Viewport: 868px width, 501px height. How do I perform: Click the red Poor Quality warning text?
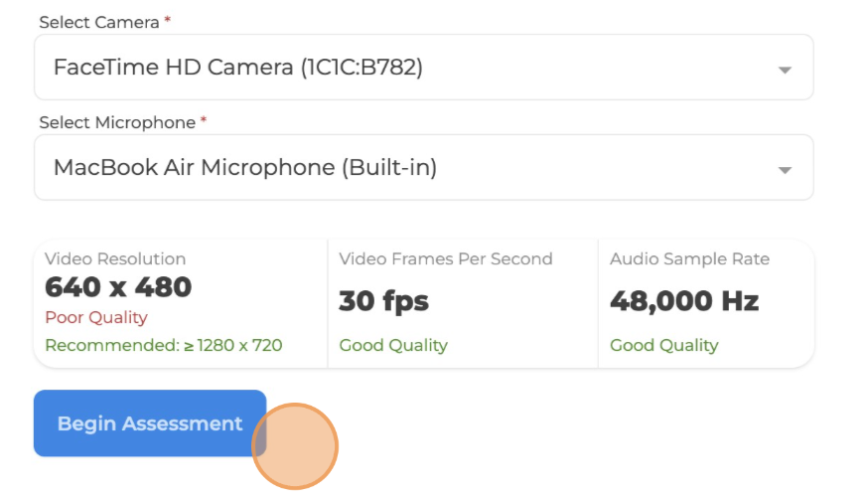coord(96,317)
